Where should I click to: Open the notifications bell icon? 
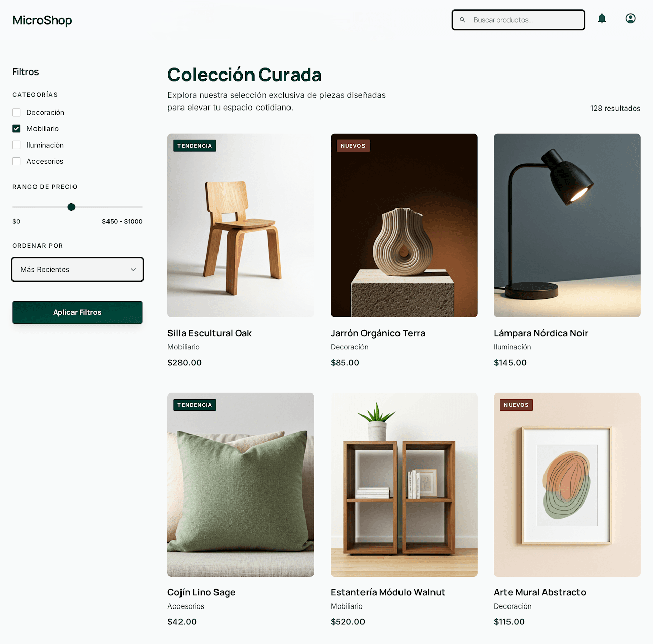point(602,18)
